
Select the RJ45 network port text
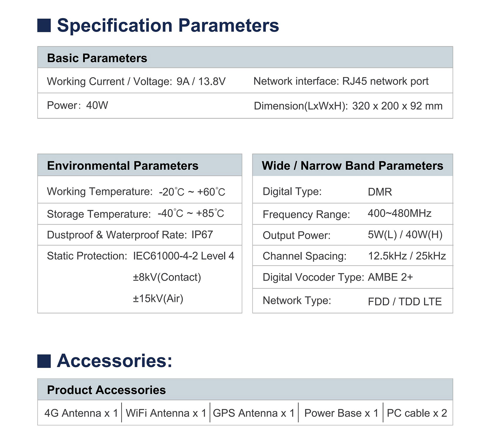point(385,81)
